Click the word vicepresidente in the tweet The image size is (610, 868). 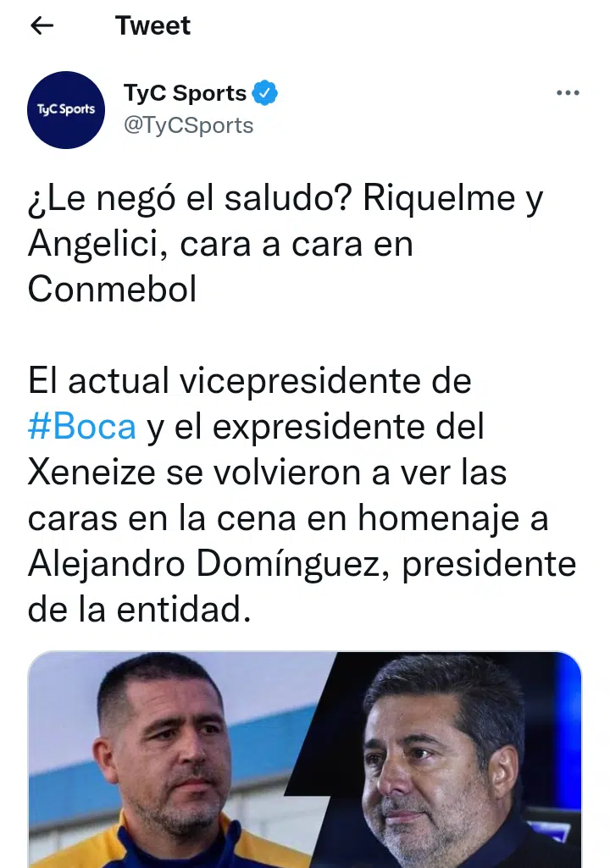click(301, 382)
